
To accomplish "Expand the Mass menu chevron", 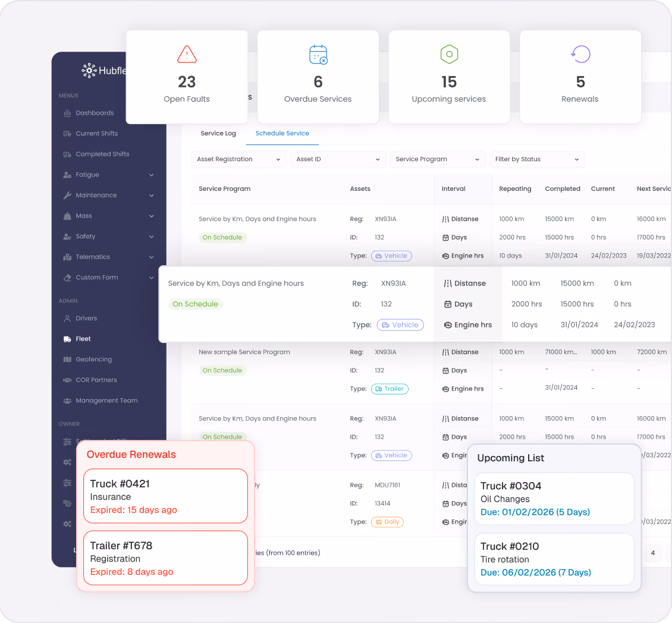I will pos(151,216).
